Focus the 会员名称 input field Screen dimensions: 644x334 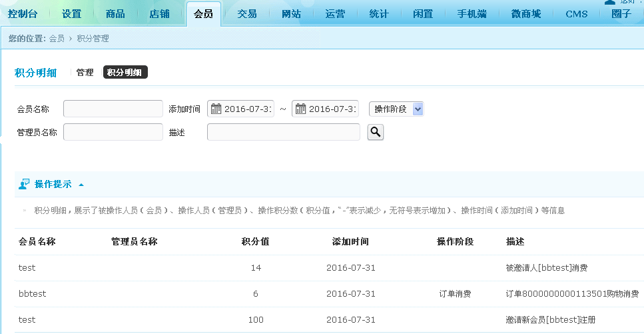click(x=113, y=109)
